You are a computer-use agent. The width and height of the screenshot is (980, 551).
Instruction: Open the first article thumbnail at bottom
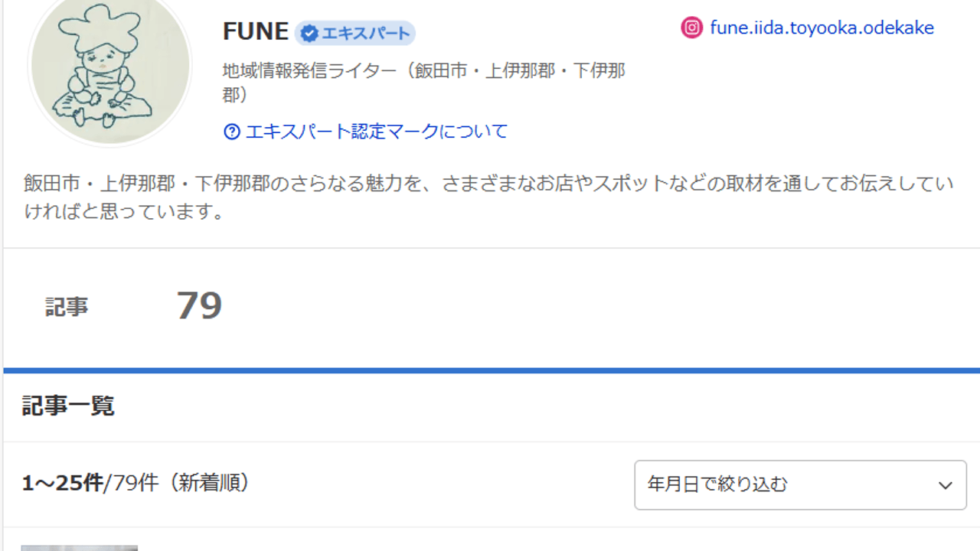79,547
